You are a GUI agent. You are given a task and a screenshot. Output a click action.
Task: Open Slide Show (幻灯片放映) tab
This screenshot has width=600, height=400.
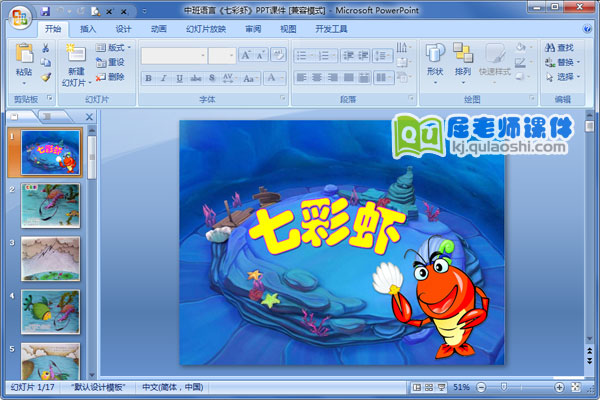206,29
